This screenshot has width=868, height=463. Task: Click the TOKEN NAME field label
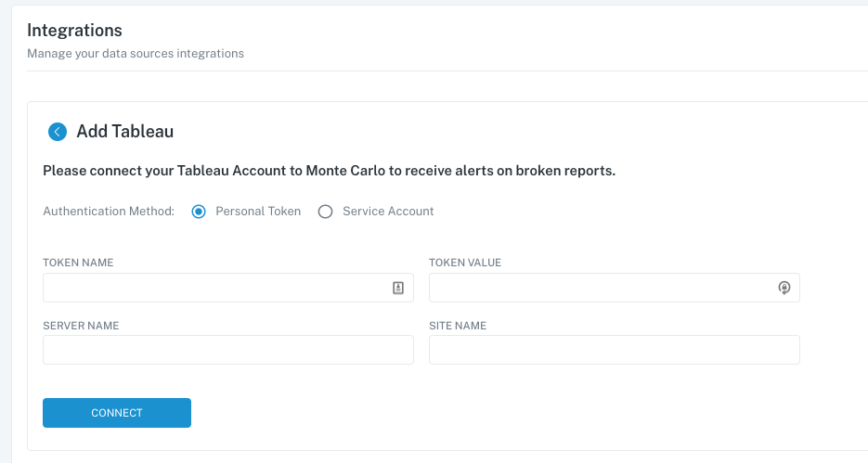click(x=78, y=263)
